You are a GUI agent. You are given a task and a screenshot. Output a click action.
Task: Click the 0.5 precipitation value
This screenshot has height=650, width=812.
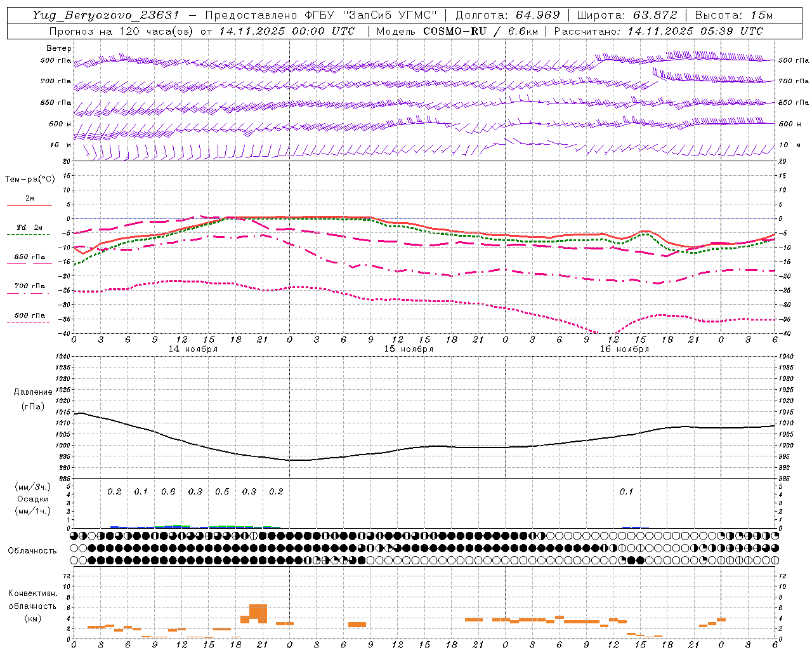tap(222, 492)
